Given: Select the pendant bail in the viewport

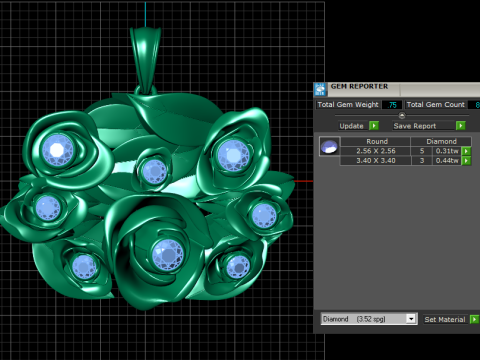Looking at the screenshot, I should (x=145, y=59).
